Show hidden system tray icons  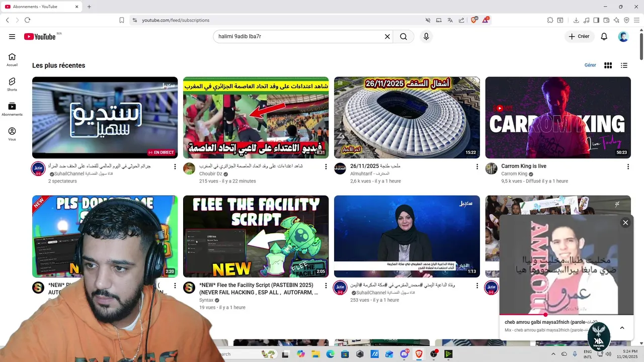coord(553,354)
